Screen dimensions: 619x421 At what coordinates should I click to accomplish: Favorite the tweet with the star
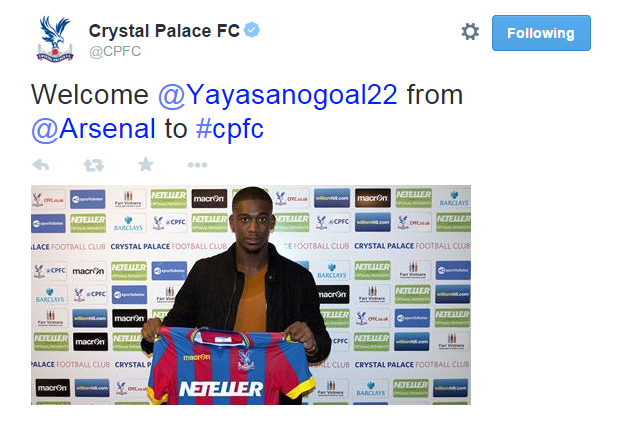pyautogui.click(x=145, y=165)
